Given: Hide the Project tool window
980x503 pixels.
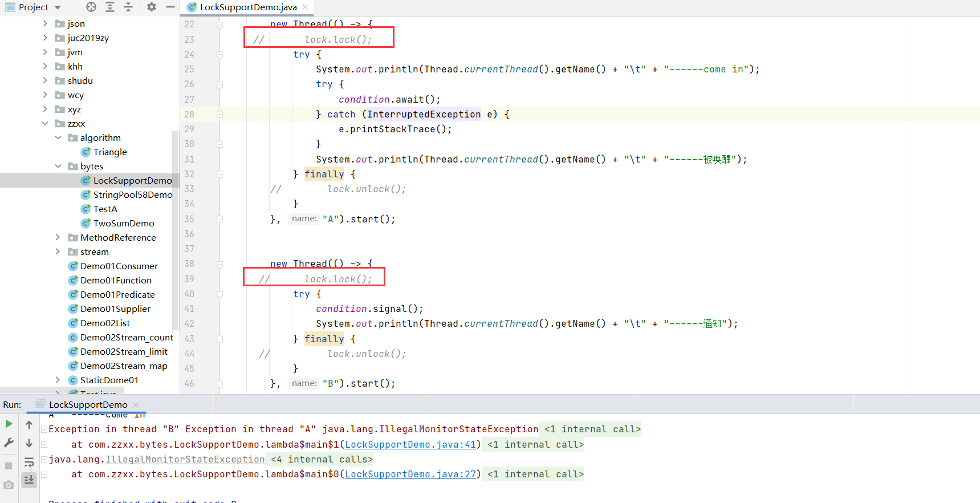Looking at the screenshot, I should [170, 7].
